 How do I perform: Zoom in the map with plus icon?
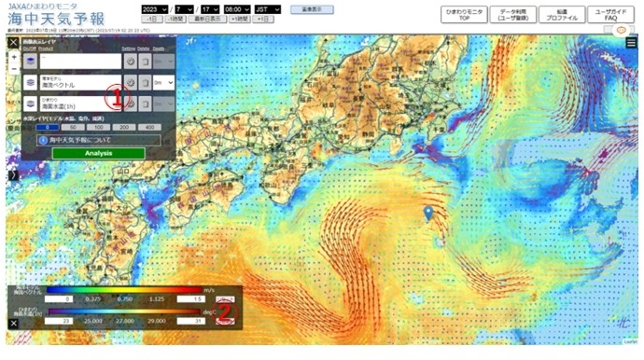pos(14,57)
